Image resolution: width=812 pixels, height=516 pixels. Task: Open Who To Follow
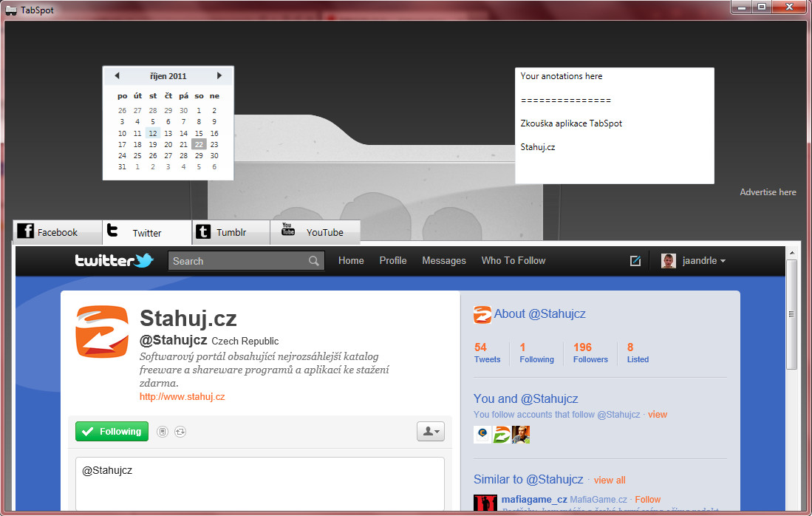tap(514, 261)
